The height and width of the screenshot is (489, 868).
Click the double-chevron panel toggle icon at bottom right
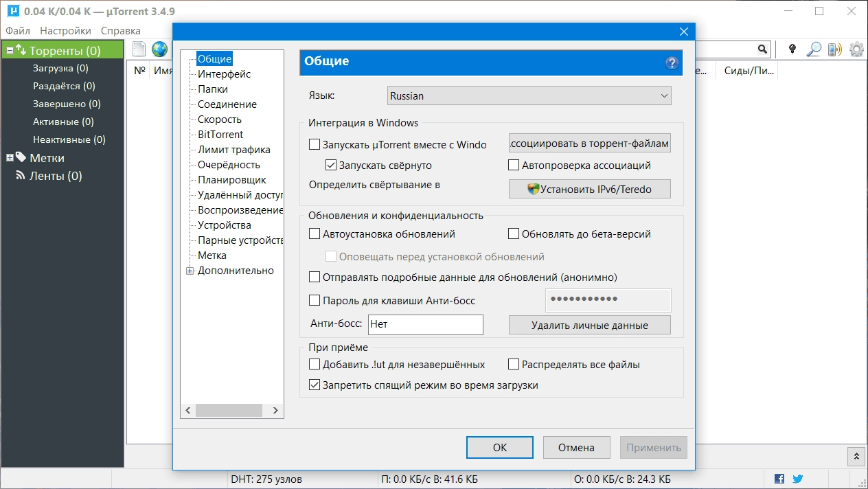[856, 456]
